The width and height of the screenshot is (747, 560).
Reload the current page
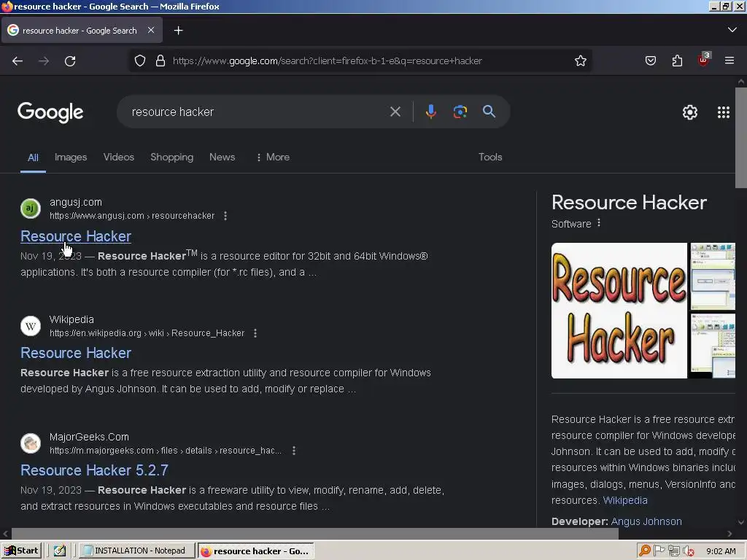[70, 61]
